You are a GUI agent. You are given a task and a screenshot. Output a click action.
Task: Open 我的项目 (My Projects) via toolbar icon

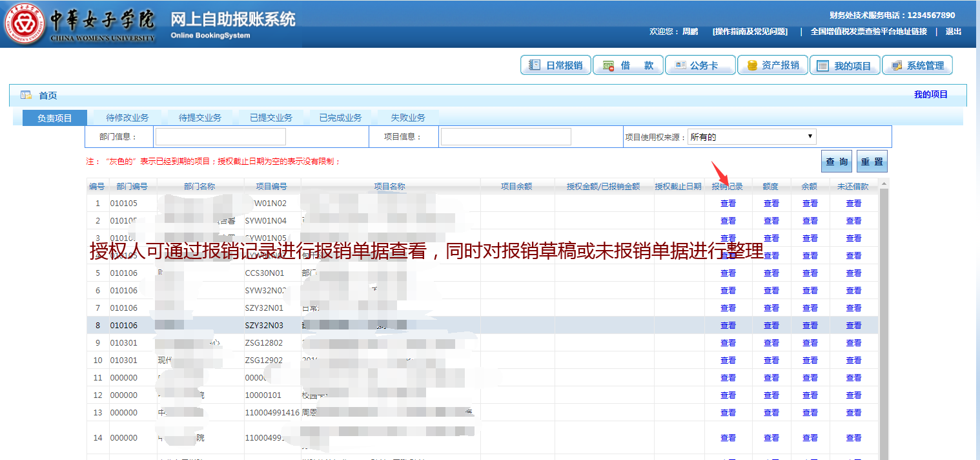click(844, 65)
